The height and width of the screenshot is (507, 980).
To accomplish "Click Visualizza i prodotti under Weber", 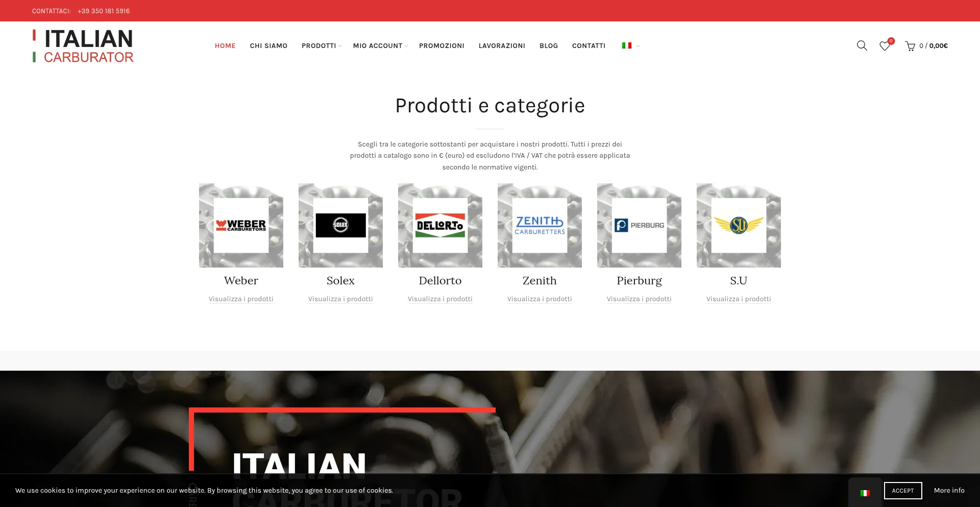I will click(241, 299).
